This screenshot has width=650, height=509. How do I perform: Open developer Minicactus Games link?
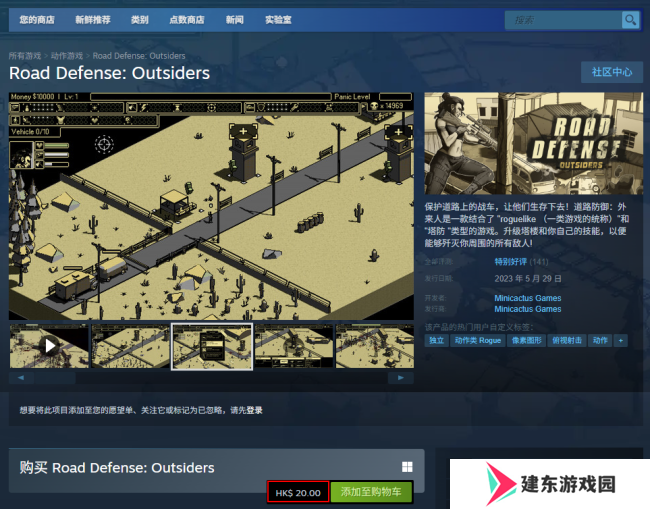528,298
